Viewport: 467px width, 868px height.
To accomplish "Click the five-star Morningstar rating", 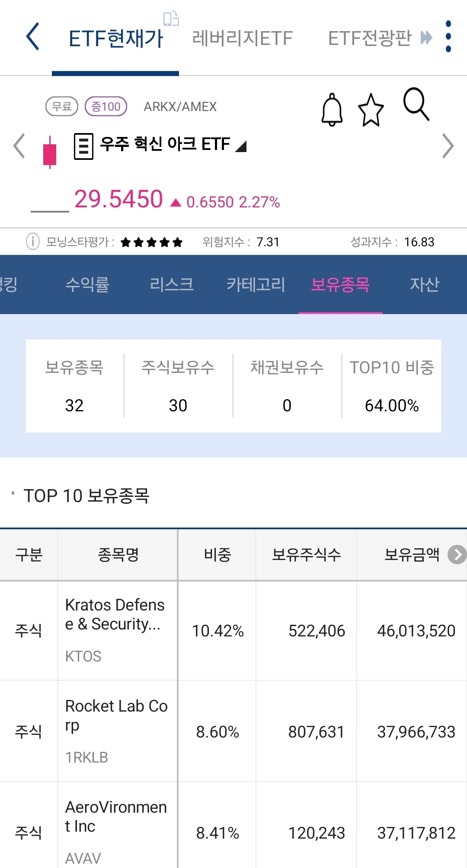I will [x=152, y=241].
